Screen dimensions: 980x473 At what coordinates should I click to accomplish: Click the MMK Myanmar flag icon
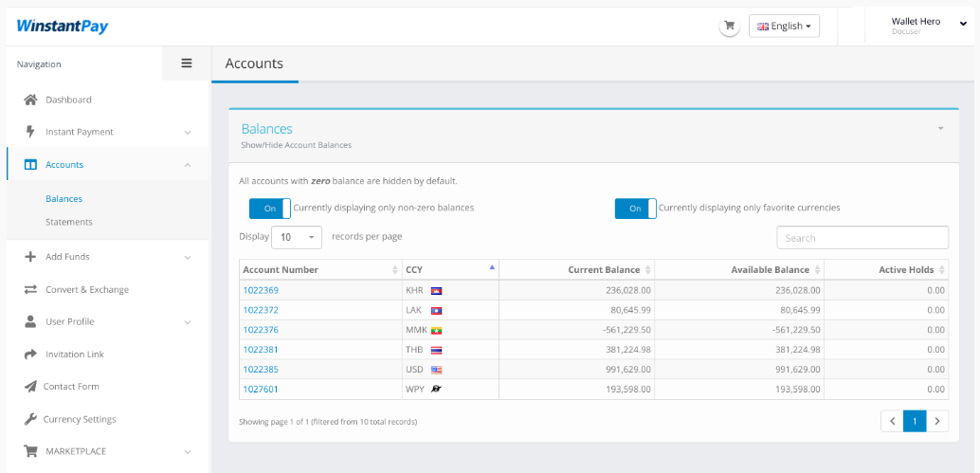pos(436,330)
